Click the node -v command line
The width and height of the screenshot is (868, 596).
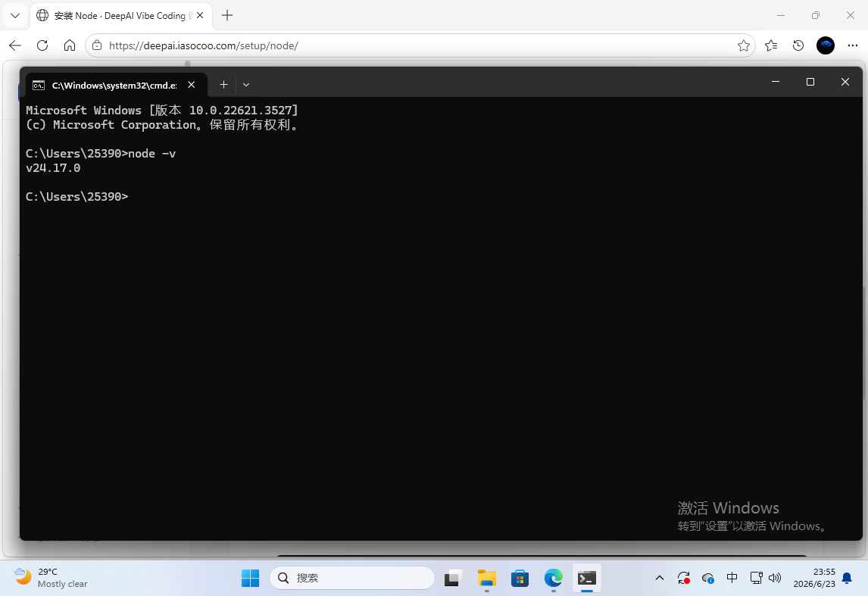pos(101,153)
